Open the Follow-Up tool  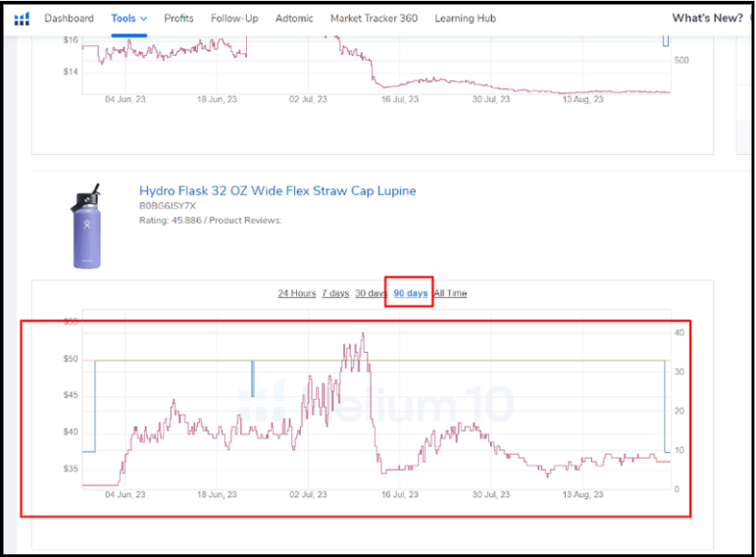[234, 19]
